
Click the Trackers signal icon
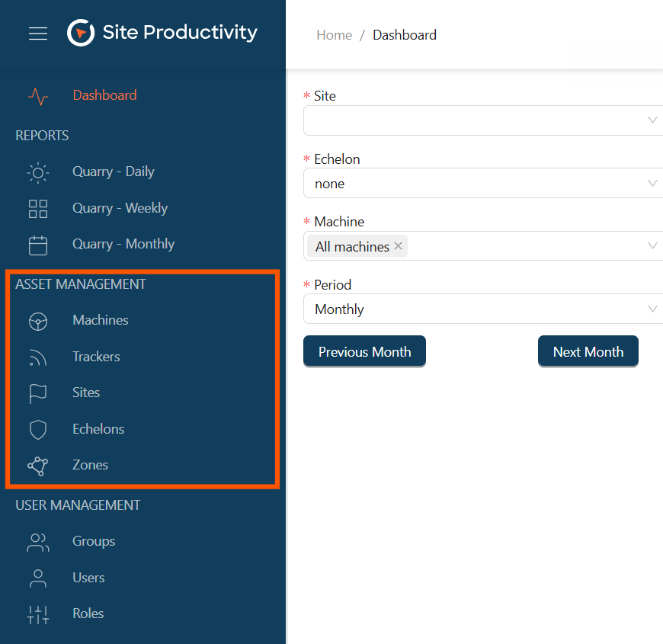38,357
